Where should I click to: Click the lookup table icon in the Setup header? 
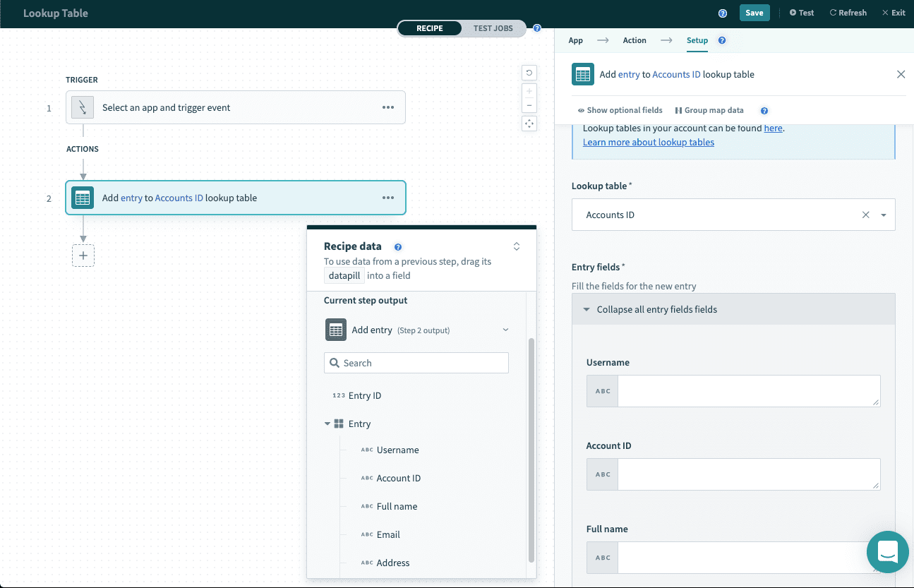(583, 73)
